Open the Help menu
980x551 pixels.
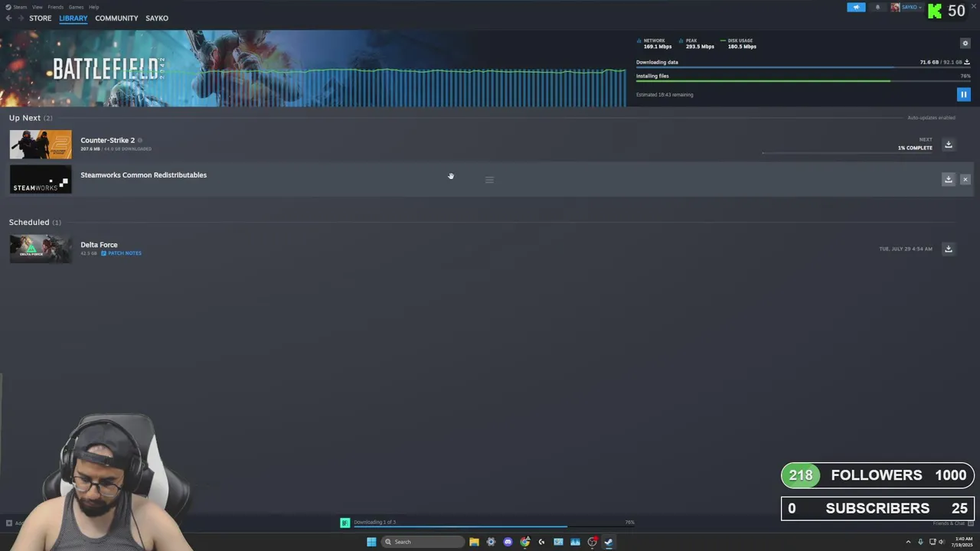click(93, 7)
